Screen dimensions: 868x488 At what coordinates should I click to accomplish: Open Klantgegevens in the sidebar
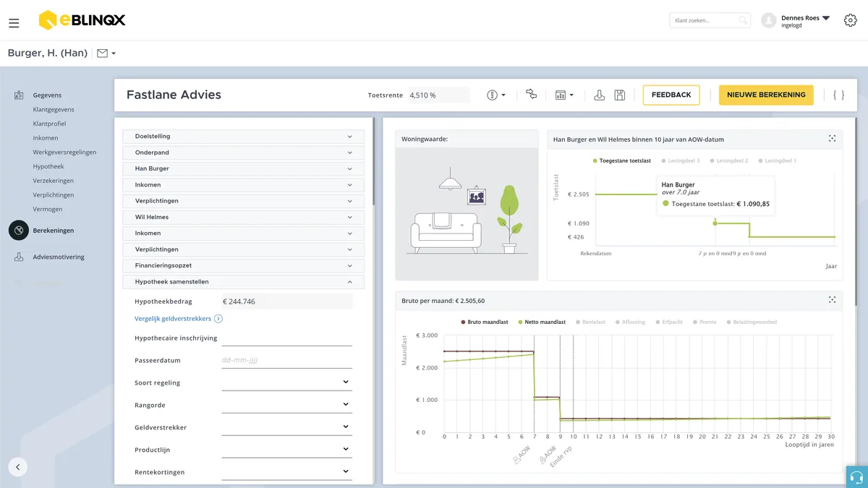(54, 110)
